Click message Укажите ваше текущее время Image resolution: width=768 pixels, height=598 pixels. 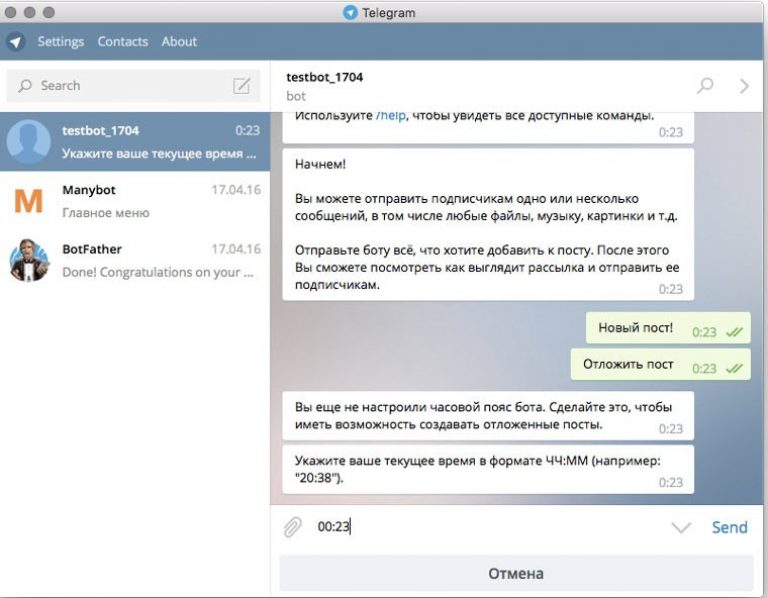488,469
